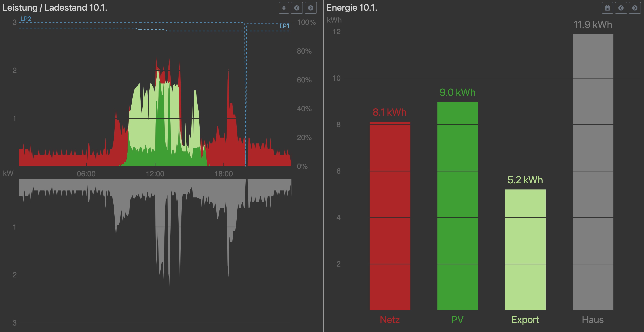Go to next day in Leistung chart
The image size is (644, 332).
(x=311, y=8)
